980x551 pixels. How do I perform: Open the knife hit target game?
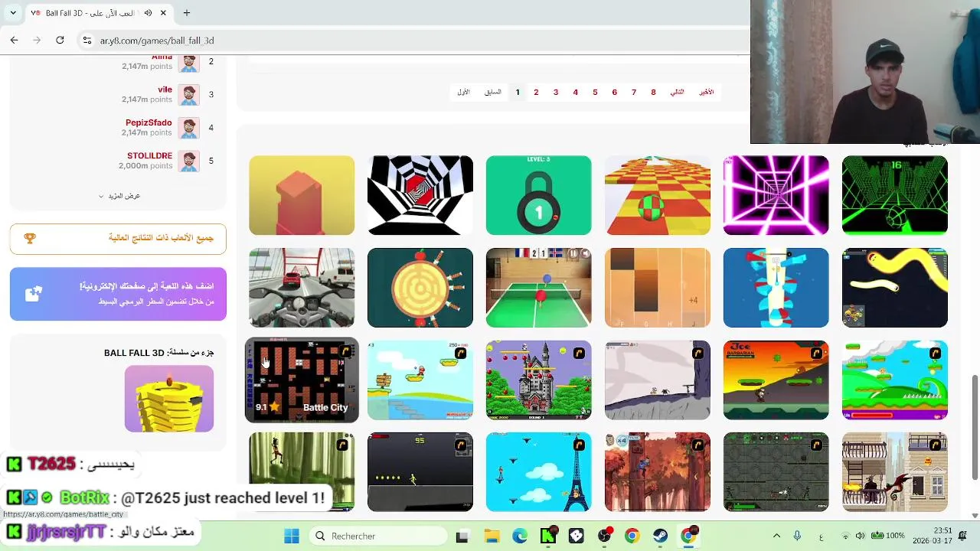pos(420,288)
